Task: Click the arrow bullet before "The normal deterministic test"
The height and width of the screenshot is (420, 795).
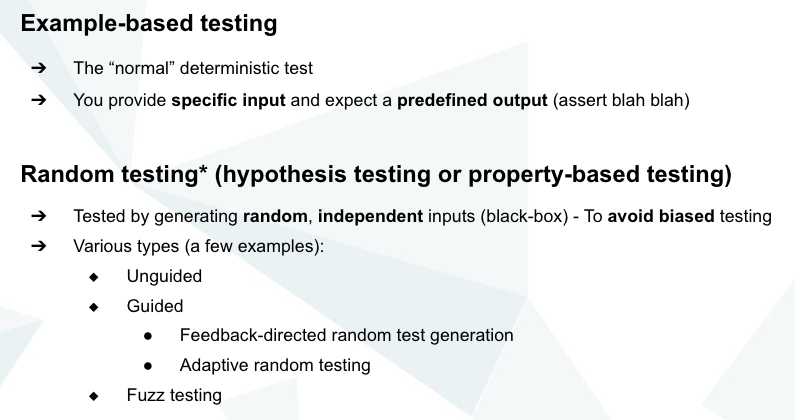Action: tap(38, 69)
